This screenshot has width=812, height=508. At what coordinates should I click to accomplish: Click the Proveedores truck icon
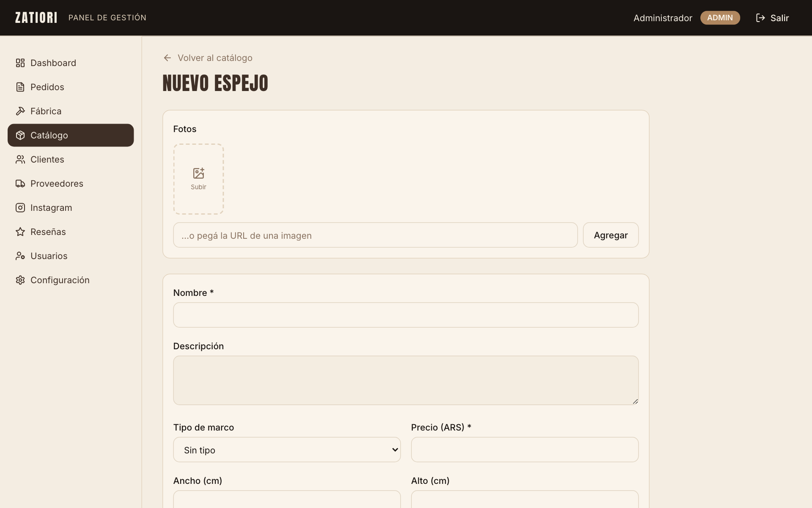[20, 184]
